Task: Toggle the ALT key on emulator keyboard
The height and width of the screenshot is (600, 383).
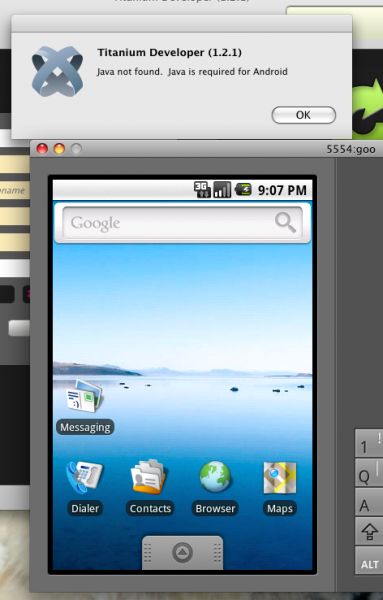Action: tap(369, 560)
